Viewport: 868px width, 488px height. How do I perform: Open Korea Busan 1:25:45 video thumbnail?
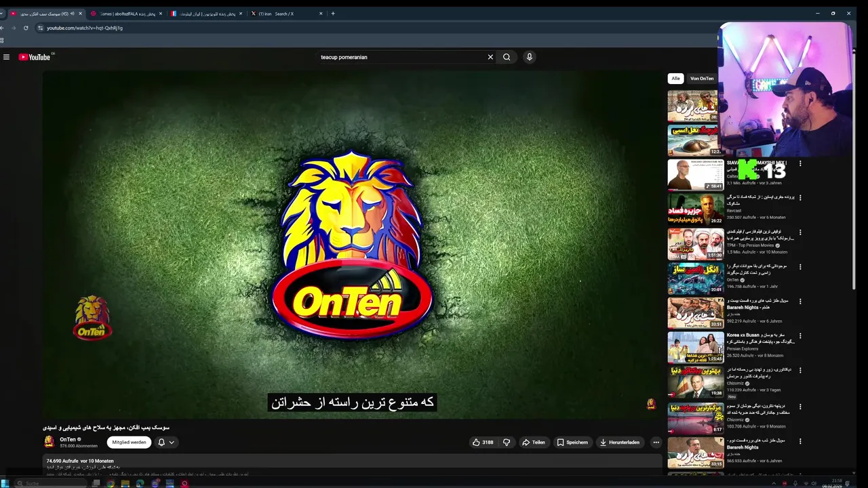pyautogui.click(x=696, y=348)
